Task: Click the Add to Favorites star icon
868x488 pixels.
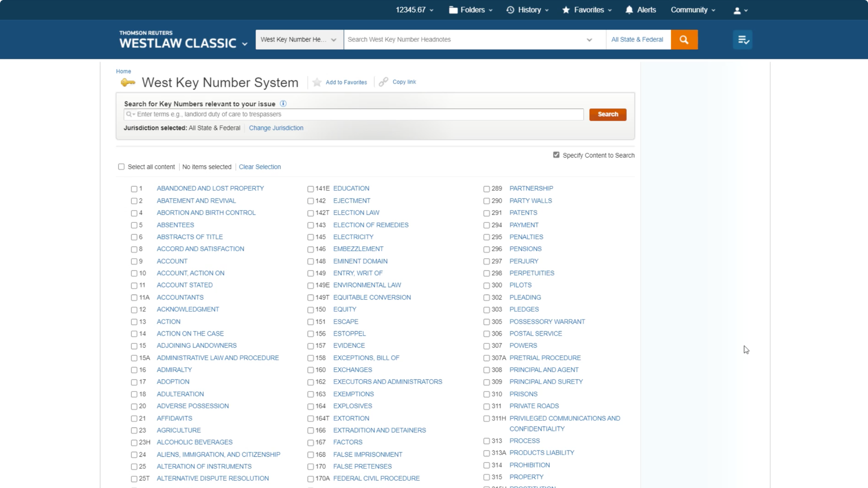Action: [x=317, y=82]
